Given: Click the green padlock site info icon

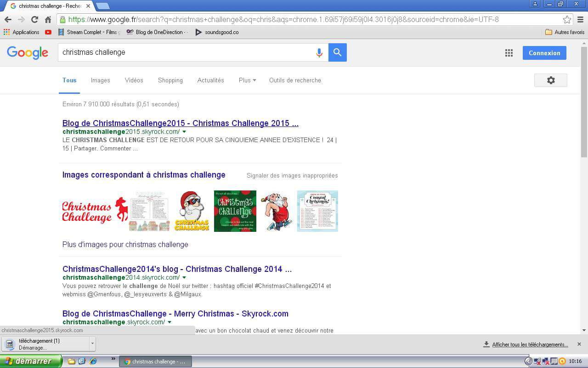Looking at the screenshot, I should (63, 19).
